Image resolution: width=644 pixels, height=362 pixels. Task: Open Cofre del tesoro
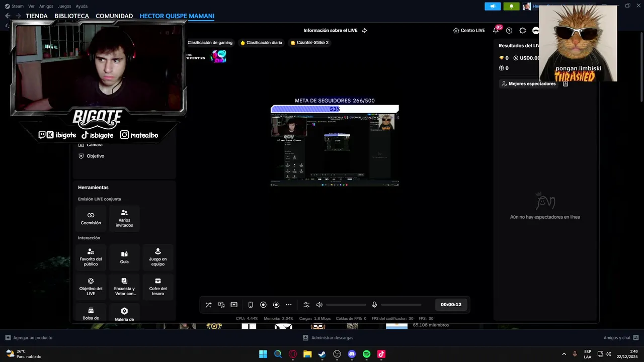(158, 287)
